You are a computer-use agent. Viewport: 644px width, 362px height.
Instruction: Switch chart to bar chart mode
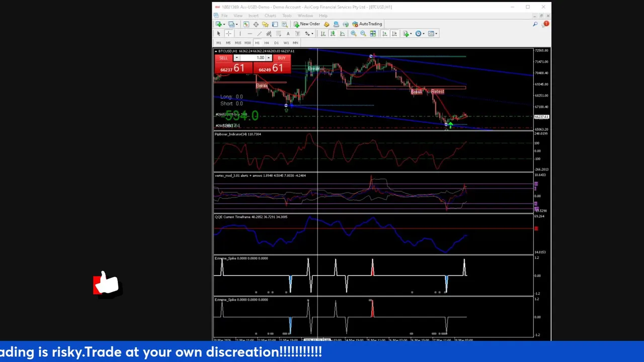323,34
